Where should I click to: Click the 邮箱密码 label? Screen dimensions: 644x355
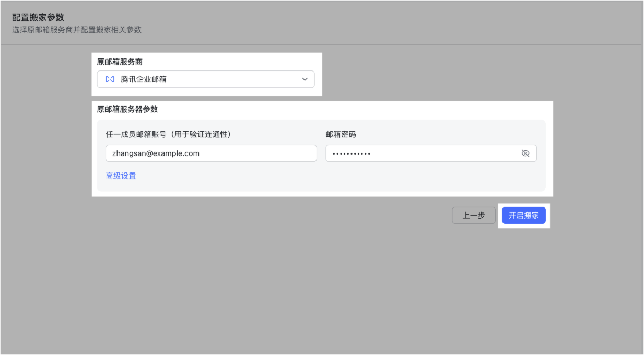341,134
